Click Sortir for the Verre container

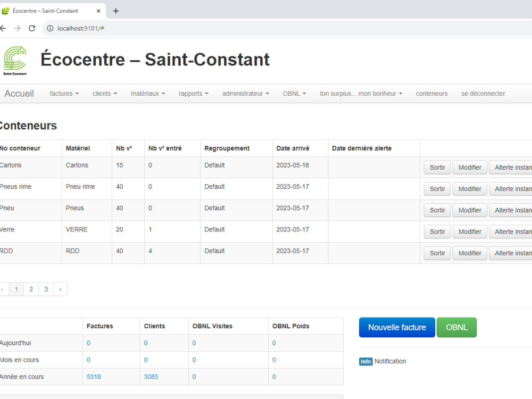click(x=437, y=231)
